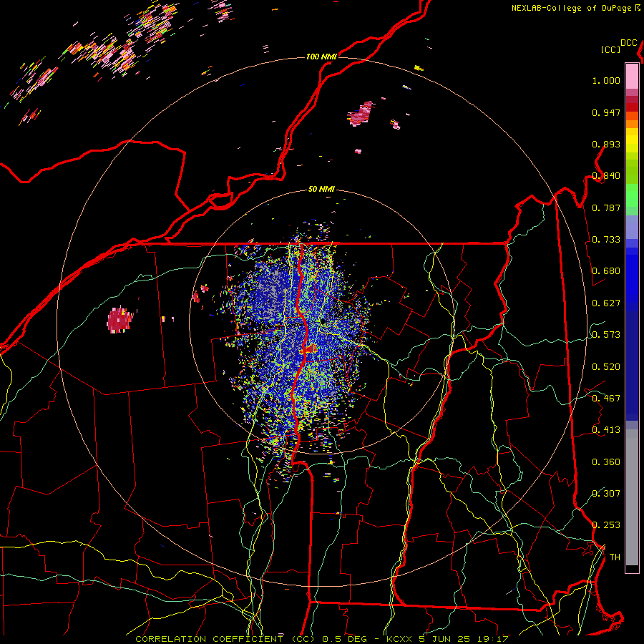Click the [CC] unit label above the color bar
Viewport: 644px width, 644px height.
coord(610,49)
